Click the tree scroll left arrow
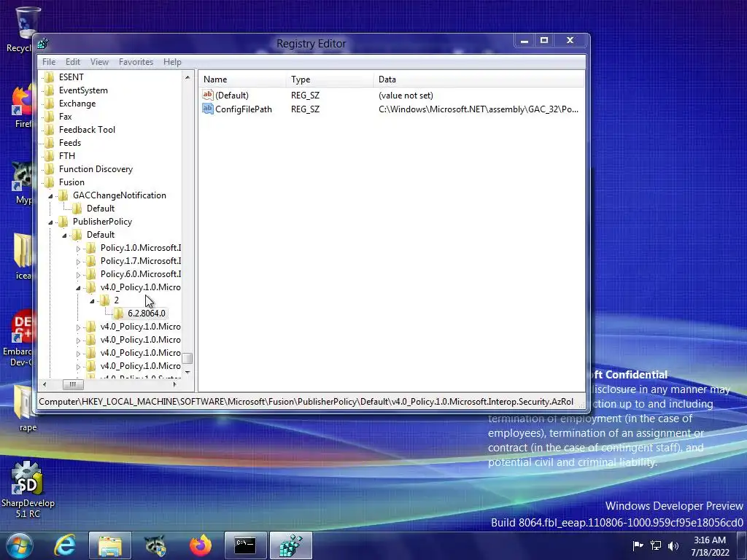Viewport: 747px width, 560px height. (x=44, y=384)
